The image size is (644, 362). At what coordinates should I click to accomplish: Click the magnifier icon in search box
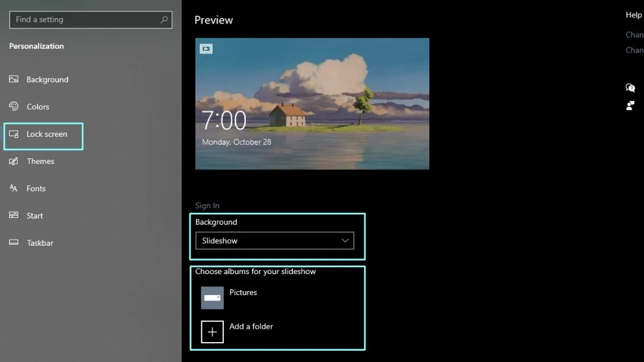(x=164, y=20)
